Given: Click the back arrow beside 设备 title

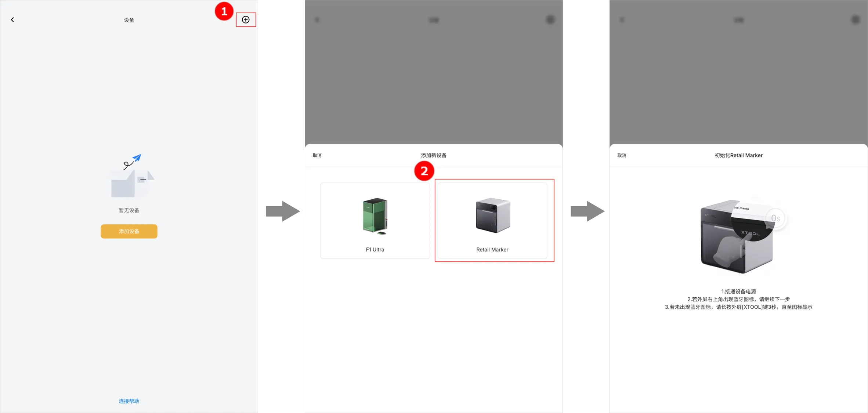Looking at the screenshot, I should [12, 20].
